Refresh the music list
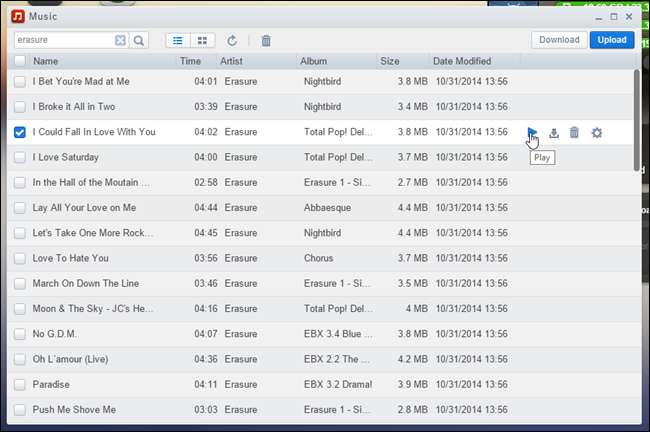Viewport: 650px width, 432px height. [232, 41]
